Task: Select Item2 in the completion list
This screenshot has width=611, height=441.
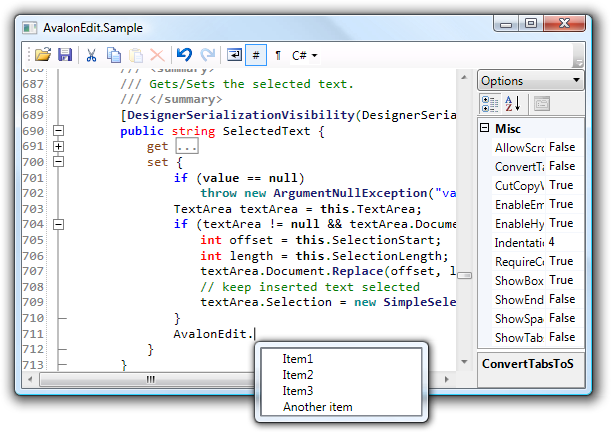Action: point(298,375)
